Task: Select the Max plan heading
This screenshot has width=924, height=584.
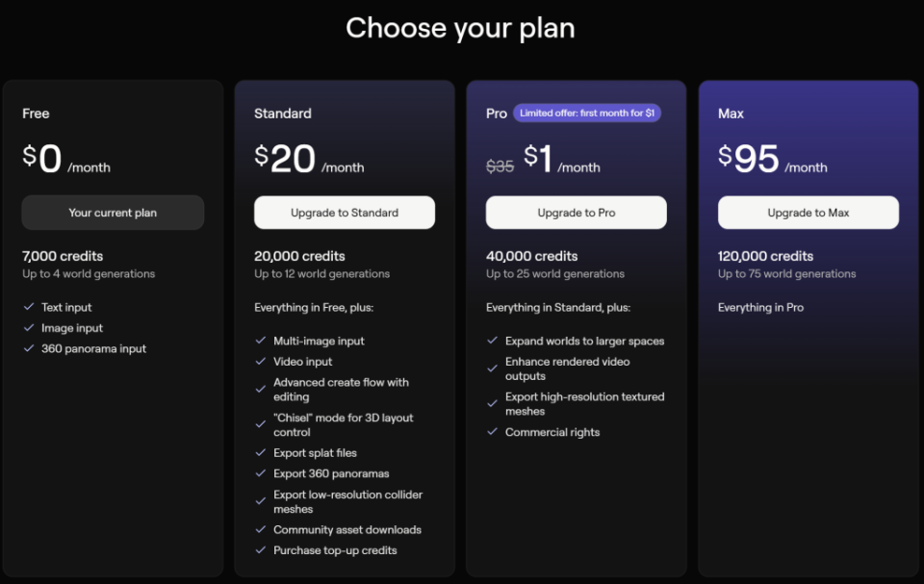Action: click(x=731, y=114)
